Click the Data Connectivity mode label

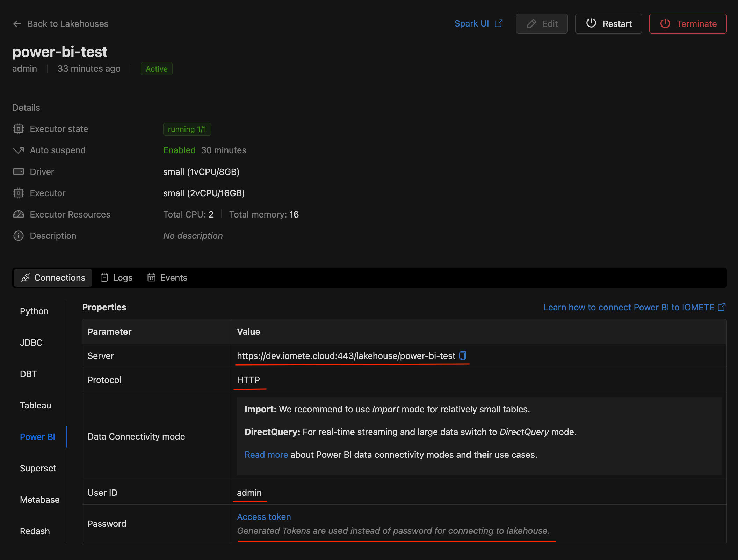[x=136, y=436]
